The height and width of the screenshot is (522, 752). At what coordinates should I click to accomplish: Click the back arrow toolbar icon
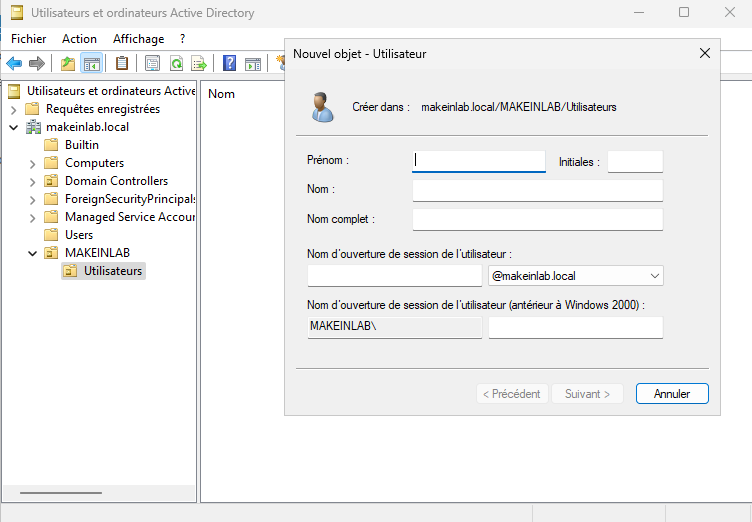[14, 64]
